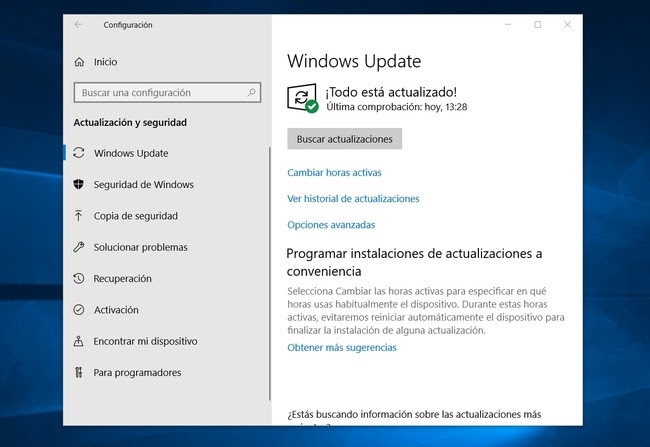Open Encontrar mi dispositivo

click(x=145, y=341)
